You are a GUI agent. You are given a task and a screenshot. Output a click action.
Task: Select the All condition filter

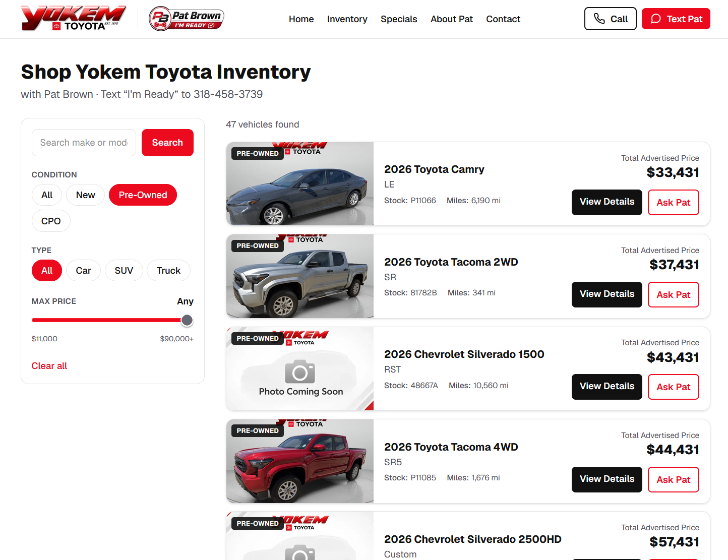[47, 195]
